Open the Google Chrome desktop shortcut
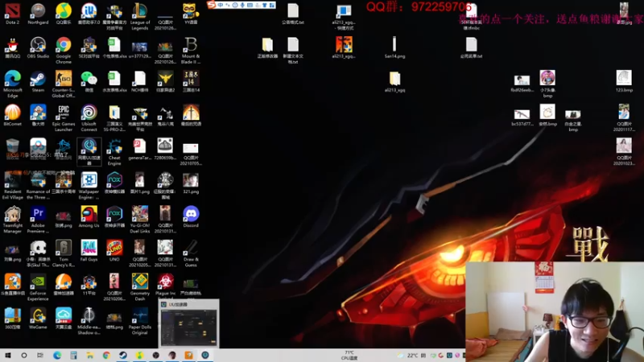The image size is (644, 362). [64, 51]
